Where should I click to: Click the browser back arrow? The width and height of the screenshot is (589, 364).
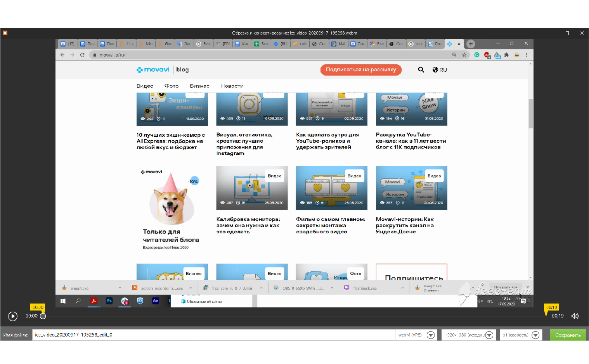click(62, 55)
